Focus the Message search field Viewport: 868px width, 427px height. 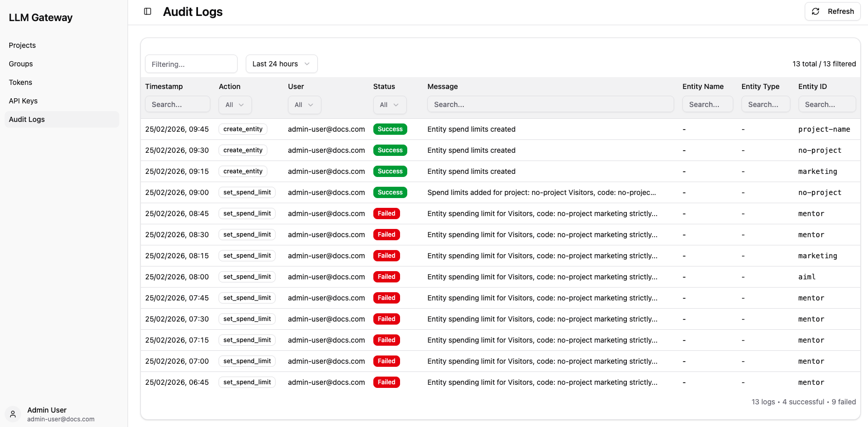550,104
